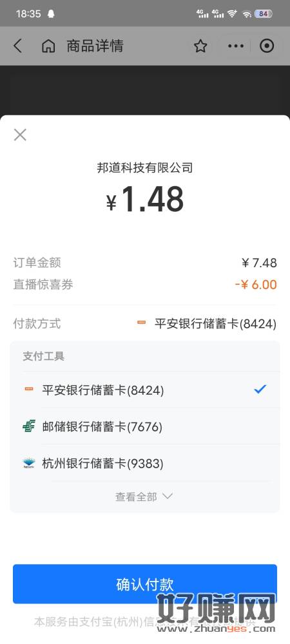The height and width of the screenshot is (644, 290).
Task: Tap the chevron beside 查看全部
Action: [168, 496]
